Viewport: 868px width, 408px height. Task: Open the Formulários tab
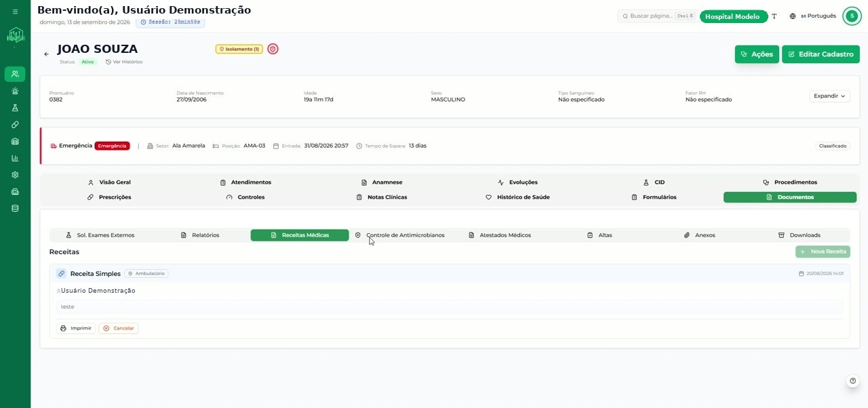coord(654,197)
